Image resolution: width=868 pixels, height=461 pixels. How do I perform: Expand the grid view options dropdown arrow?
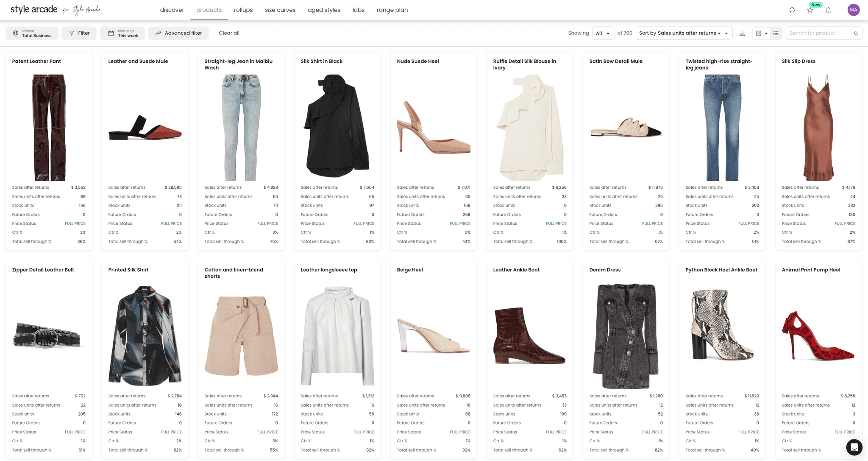pos(766,33)
